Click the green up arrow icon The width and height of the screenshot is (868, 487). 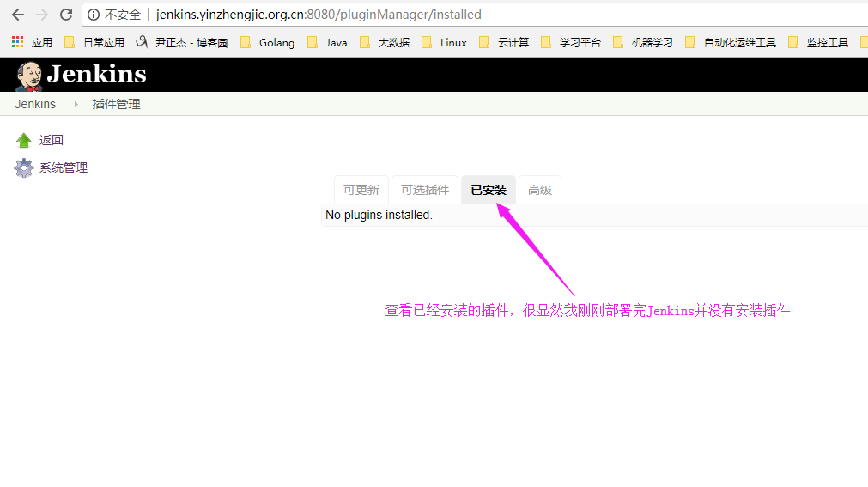[23, 140]
